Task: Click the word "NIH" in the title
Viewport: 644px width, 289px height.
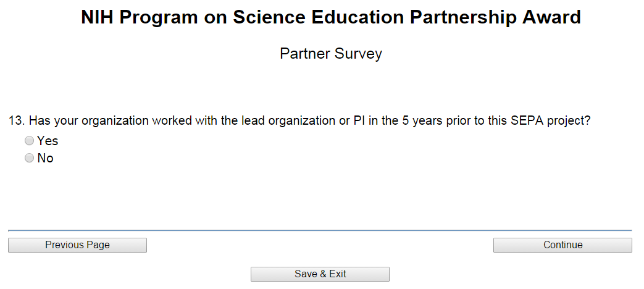Action: 98,17
